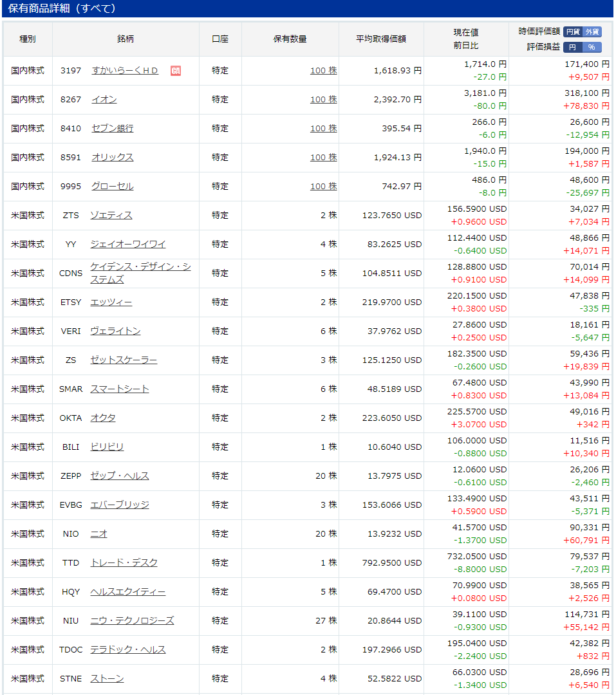Click the +60,791 円 gain for NIO
The image size is (616, 695).
click(x=586, y=541)
